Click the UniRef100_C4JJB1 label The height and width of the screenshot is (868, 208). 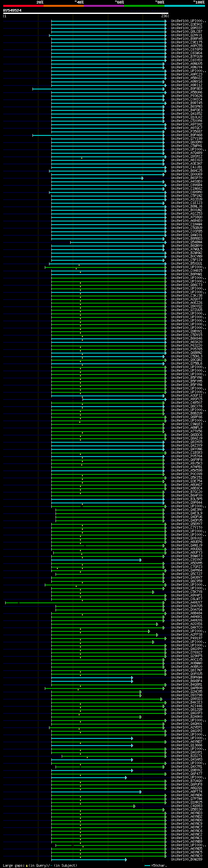click(x=187, y=167)
